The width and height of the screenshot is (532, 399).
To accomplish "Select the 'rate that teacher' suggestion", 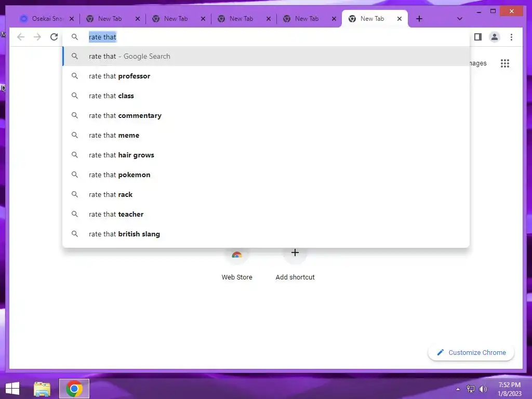I will coord(267,214).
